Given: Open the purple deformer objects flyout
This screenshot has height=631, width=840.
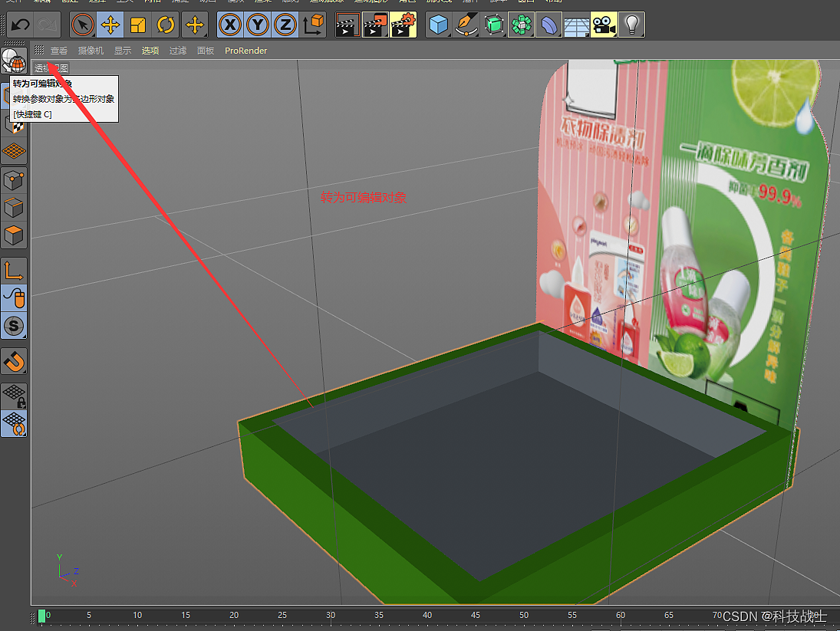Looking at the screenshot, I should click(x=548, y=25).
